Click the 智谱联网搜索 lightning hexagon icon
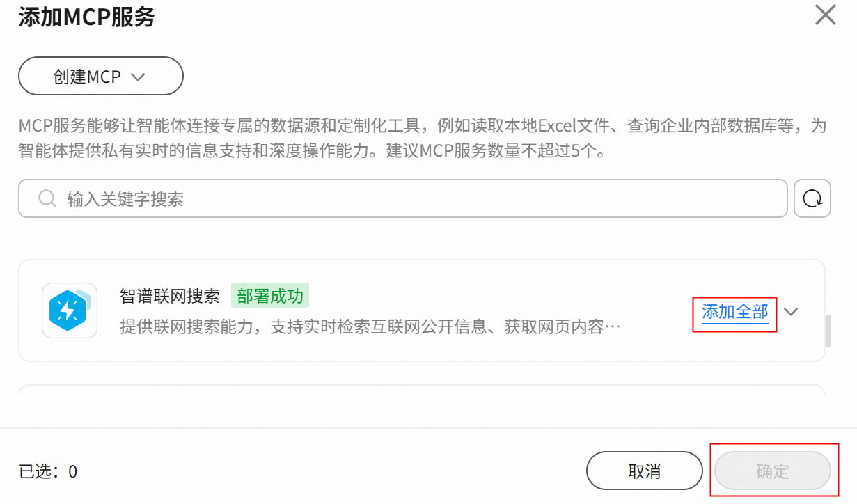This screenshot has width=857, height=504. [70, 310]
